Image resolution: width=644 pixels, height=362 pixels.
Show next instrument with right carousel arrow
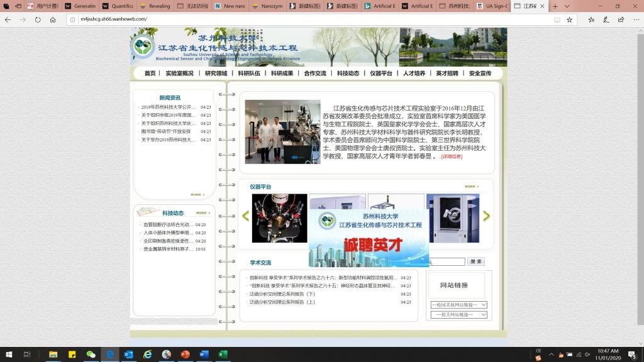486,216
